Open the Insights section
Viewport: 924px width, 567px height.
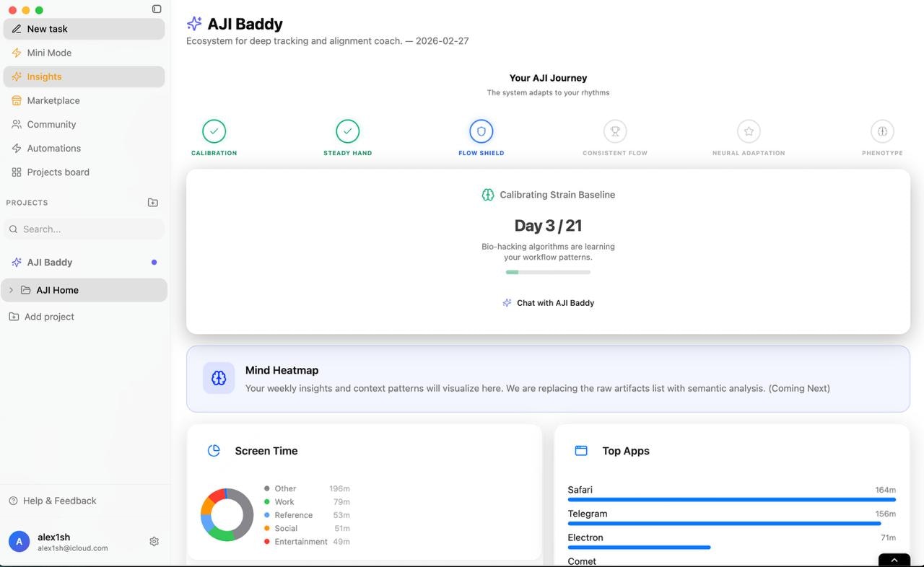click(84, 76)
